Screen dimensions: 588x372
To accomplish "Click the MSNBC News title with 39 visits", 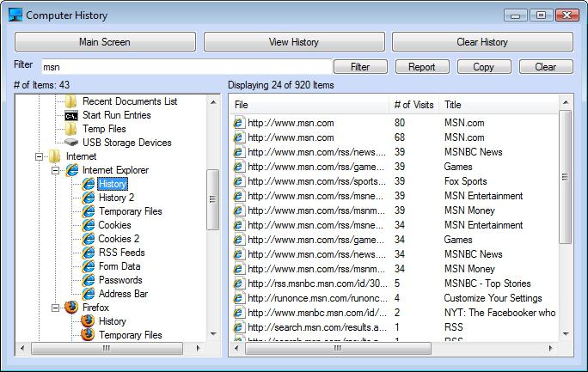I will [474, 152].
